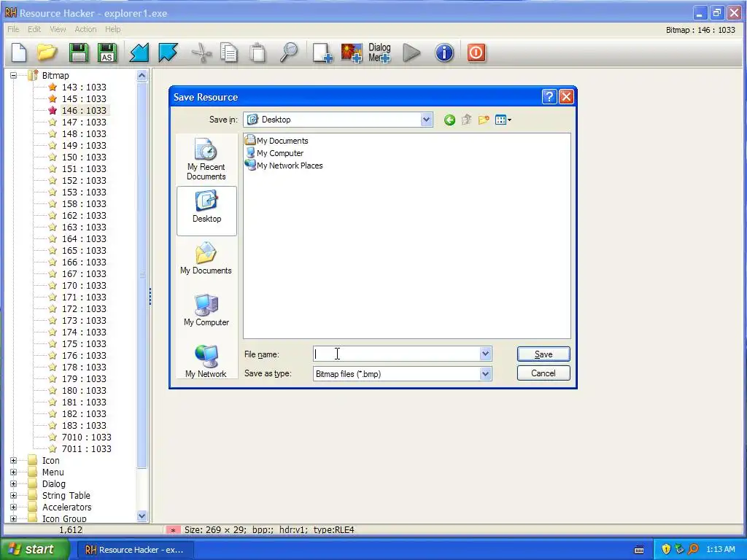Collapse the Bitmap tree node
The width and height of the screenshot is (747, 560).
pos(13,75)
